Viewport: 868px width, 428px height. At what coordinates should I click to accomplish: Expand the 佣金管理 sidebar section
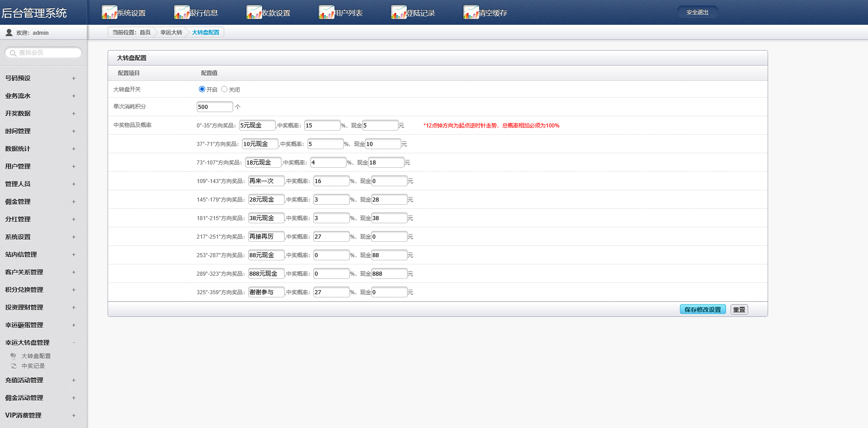40,202
